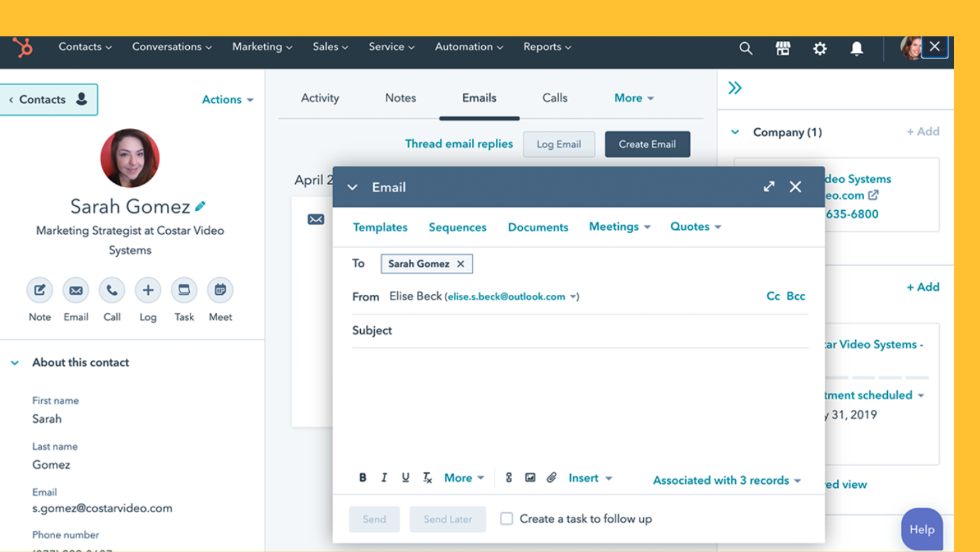The width and height of the screenshot is (980, 552).
Task: Click Thread email replies link
Action: (x=459, y=144)
